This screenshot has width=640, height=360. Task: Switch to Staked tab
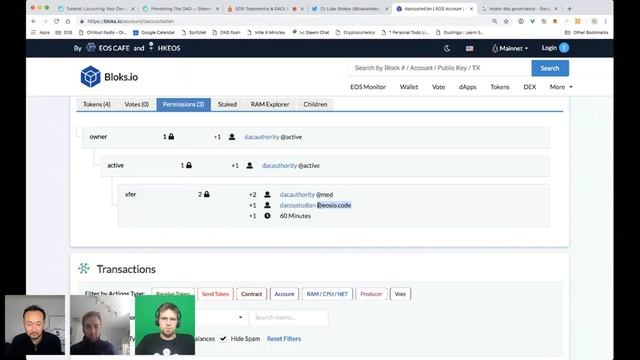pyautogui.click(x=227, y=104)
